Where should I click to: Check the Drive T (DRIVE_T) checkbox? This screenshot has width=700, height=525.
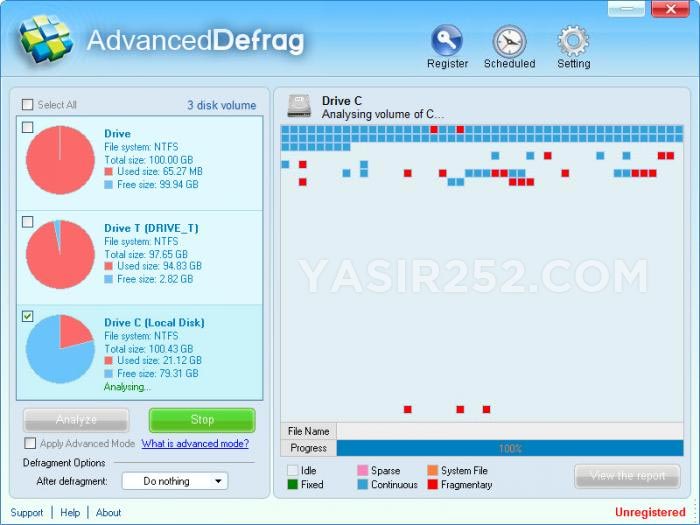pyautogui.click(x=28, y=222)
